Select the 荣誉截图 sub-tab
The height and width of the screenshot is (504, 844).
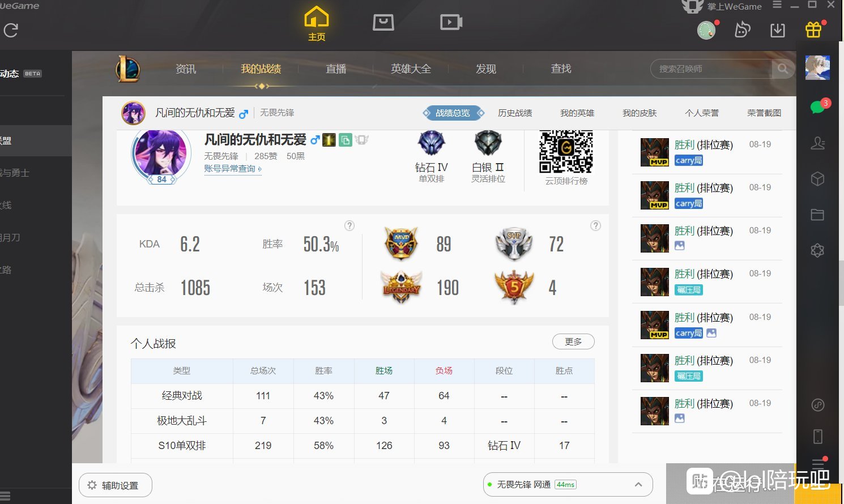pyautogui.click(x=764, y=113)
